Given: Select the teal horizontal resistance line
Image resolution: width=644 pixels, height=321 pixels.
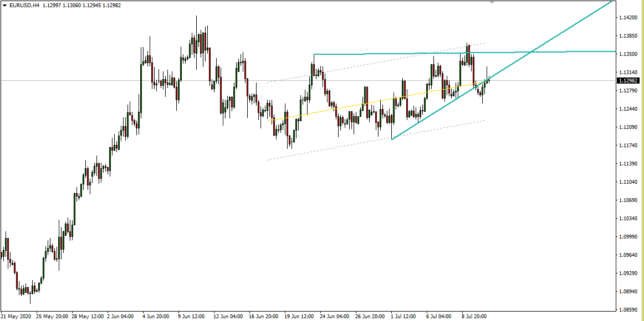Looking at the screenshot, I should tap(388, 54).
